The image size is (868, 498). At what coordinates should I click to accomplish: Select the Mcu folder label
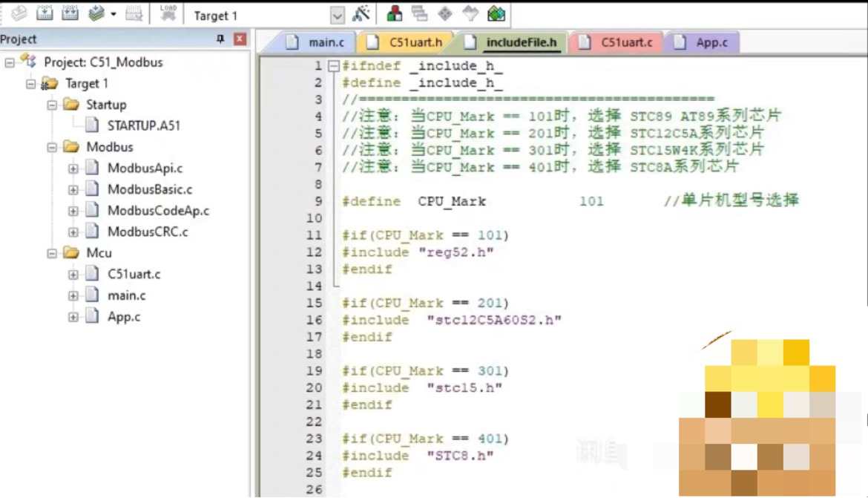[99, 252]
